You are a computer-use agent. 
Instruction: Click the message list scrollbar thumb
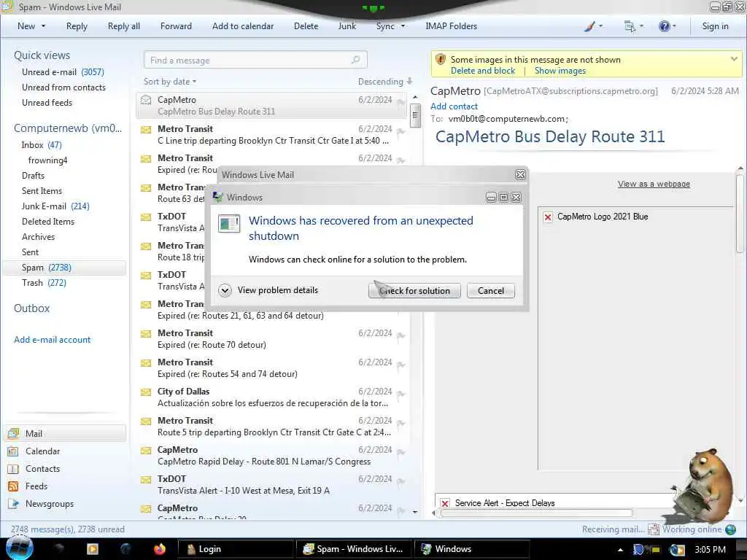pos(415,114)
